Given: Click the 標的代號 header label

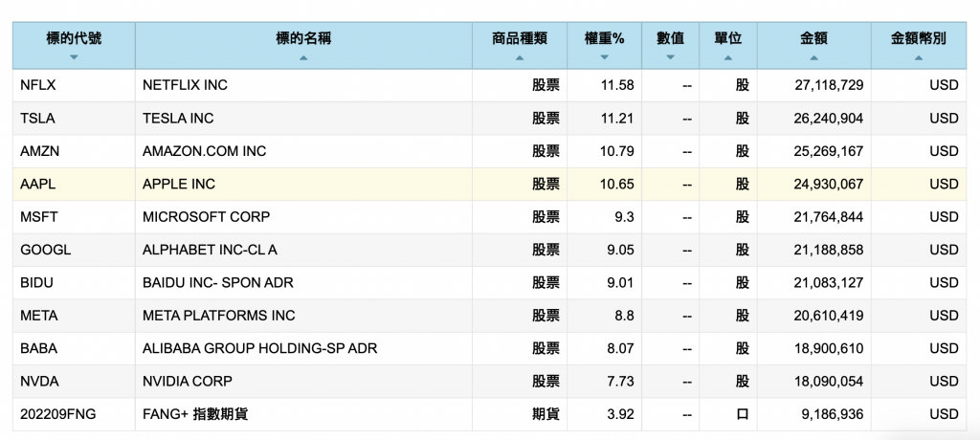Looking at the screenshot, I should [x=74, y=39].
